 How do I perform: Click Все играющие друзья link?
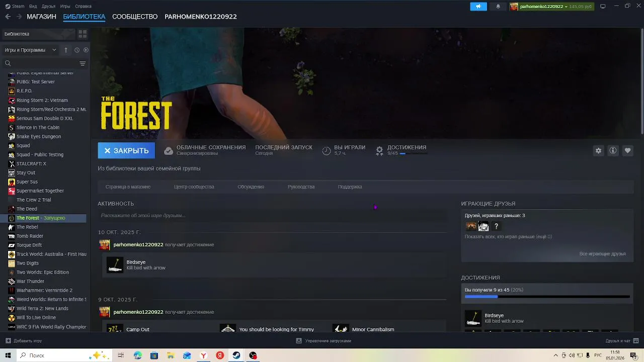(x=602, y=254)
